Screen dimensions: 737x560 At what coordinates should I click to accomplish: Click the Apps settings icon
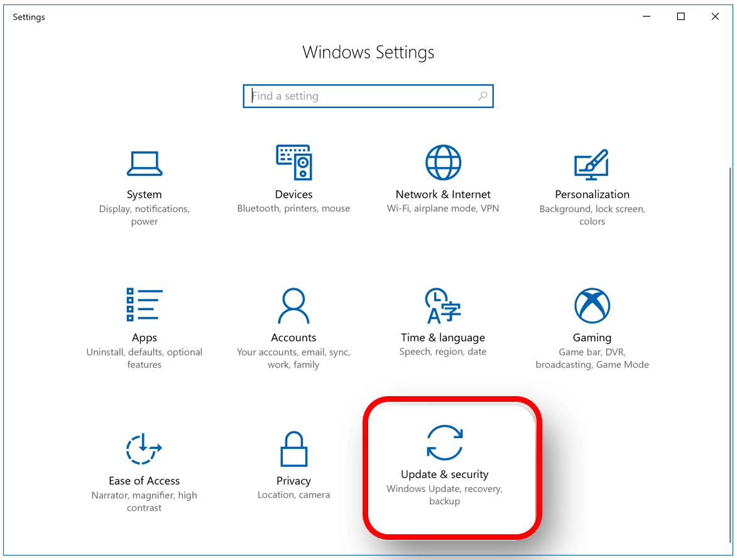coord(144,305)
